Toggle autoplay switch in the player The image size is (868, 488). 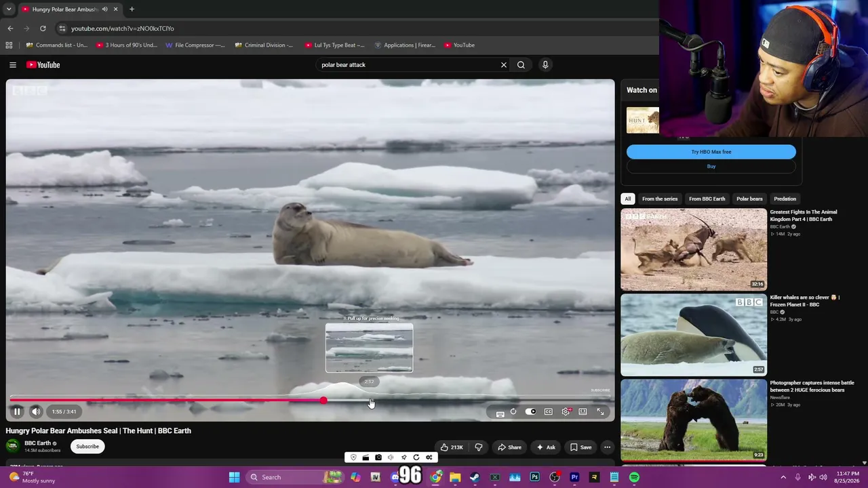(530, 411)
